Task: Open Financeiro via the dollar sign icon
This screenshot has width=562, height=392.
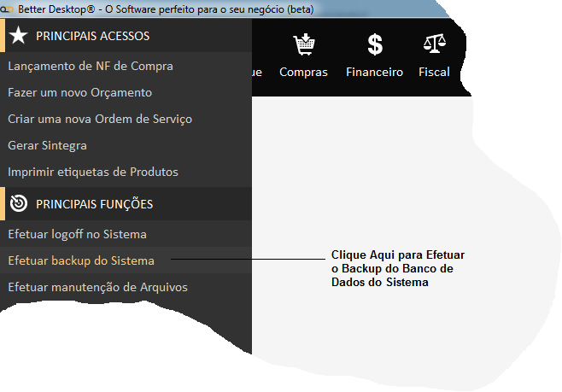Action: [x=374, y=44]
